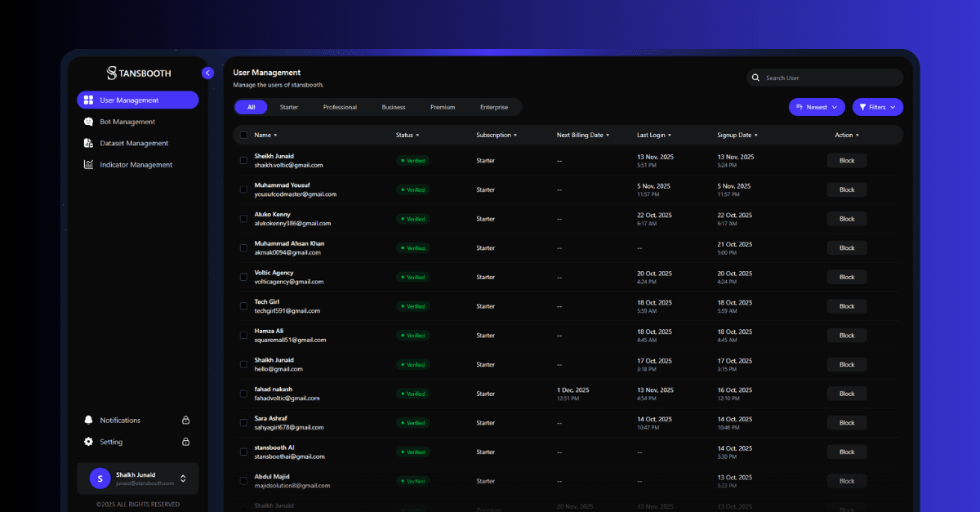Switch to the Starter plan tab
This screenshot has width=980, height=512.
289,107
